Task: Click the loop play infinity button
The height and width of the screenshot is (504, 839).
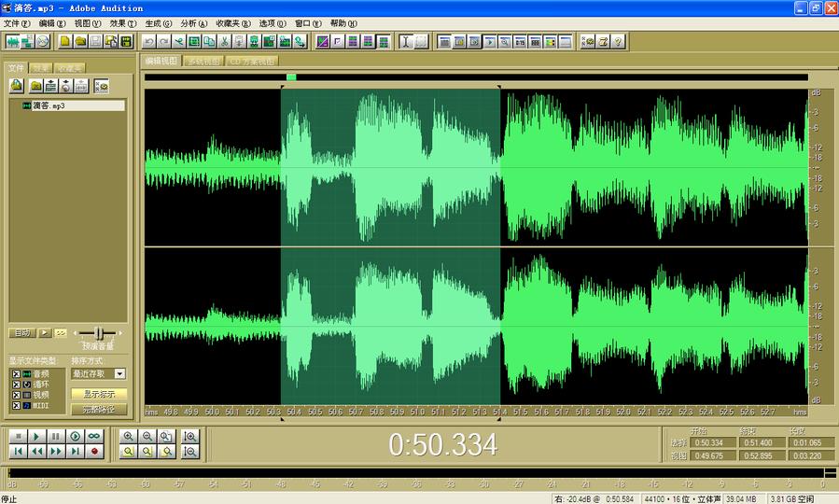Action: coord(94,436)
